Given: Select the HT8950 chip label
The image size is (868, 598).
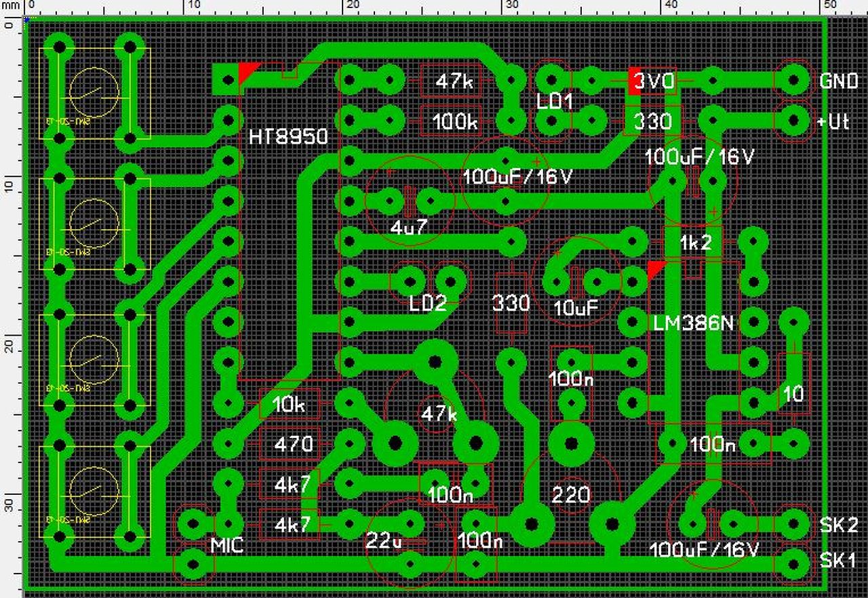Looking at the screenshot, I should 288,136.
